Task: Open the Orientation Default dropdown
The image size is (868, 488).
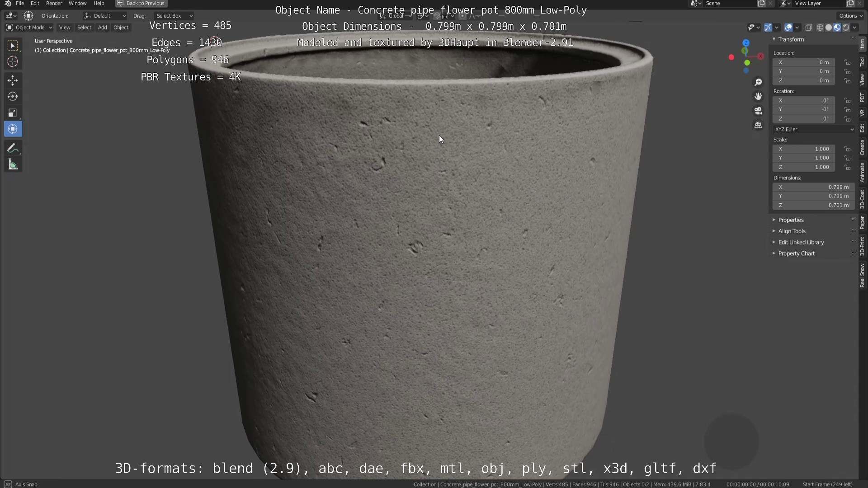Action: 105,16
